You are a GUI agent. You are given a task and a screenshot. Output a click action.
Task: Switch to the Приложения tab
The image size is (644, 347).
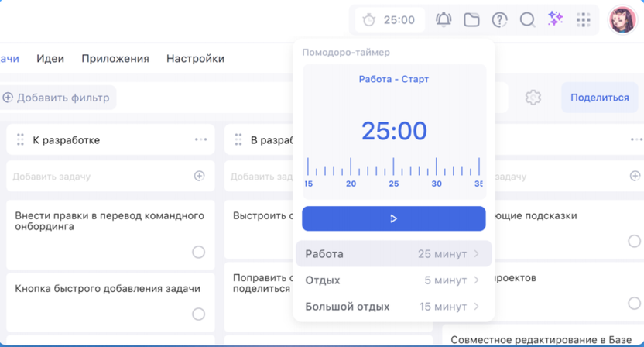(x=115, y=58)
